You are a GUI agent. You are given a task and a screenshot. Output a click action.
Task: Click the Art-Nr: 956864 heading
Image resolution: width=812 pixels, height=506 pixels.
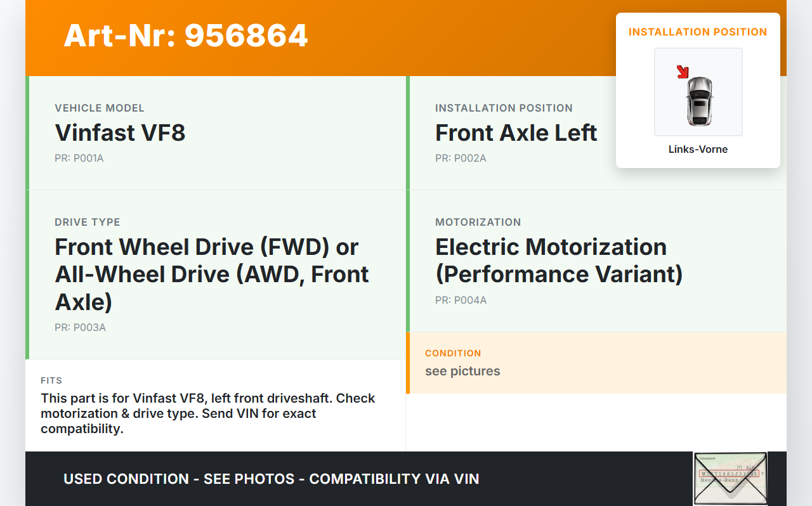point(186,36)
